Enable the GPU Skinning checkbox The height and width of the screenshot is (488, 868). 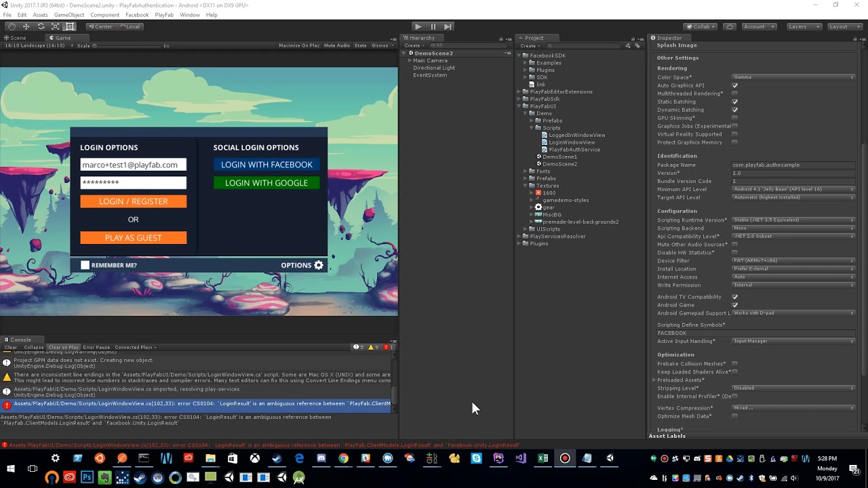734,118
